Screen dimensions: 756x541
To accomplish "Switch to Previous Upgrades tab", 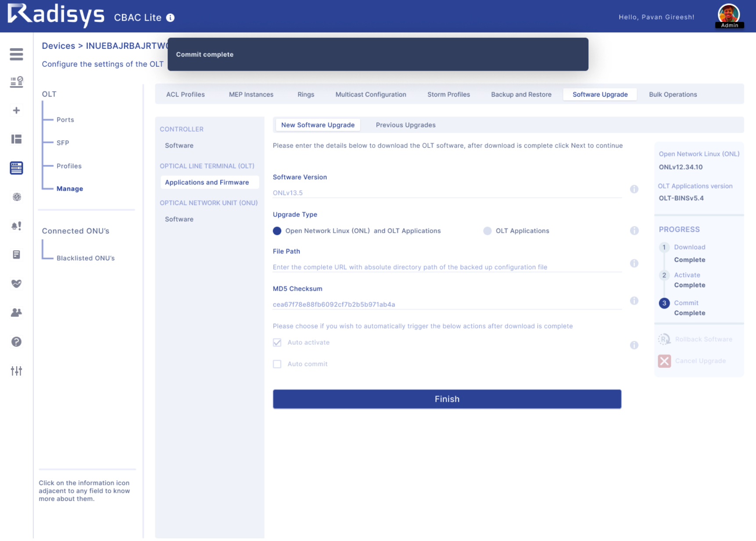I will pos(405,125).
